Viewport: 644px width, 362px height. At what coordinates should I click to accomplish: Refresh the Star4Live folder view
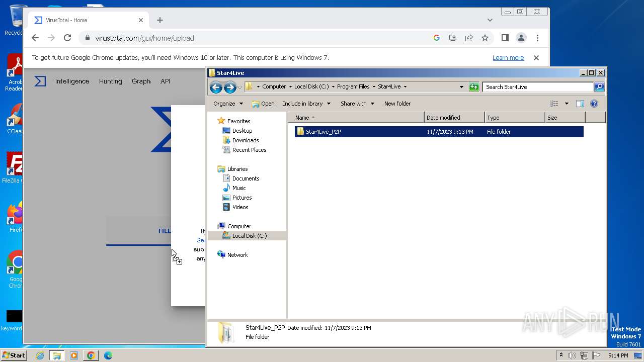point(473,87)
